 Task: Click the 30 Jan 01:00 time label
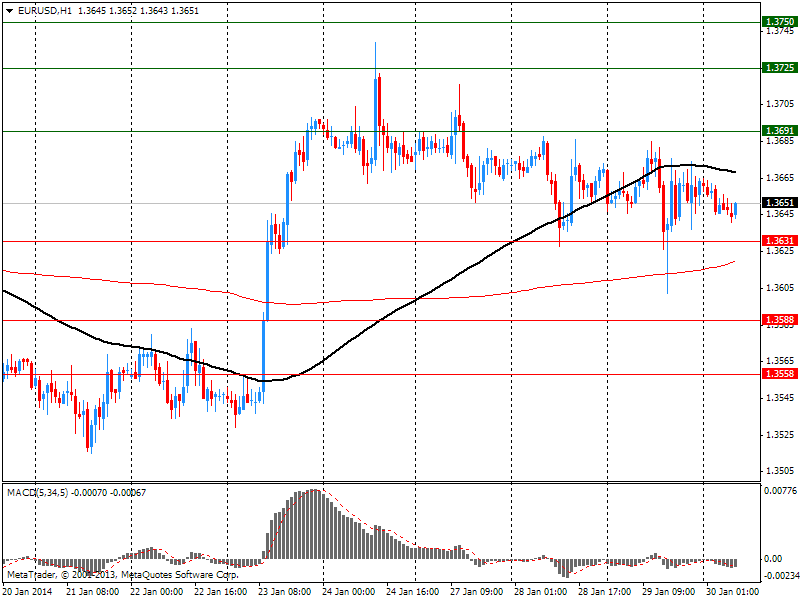pyautogui.click(x=733, y=592)
